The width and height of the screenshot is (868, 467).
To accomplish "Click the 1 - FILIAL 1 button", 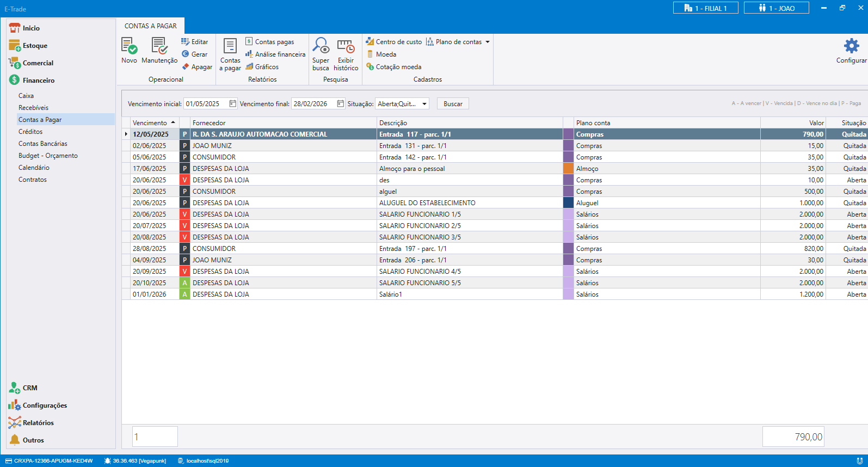I will click(x=705, y=8).
